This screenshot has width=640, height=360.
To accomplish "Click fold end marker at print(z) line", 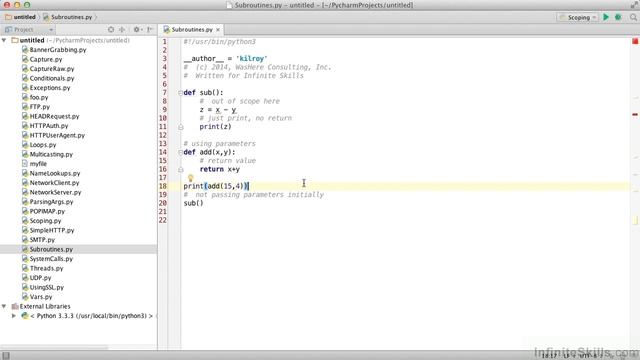I will click(x=180, y=127).
